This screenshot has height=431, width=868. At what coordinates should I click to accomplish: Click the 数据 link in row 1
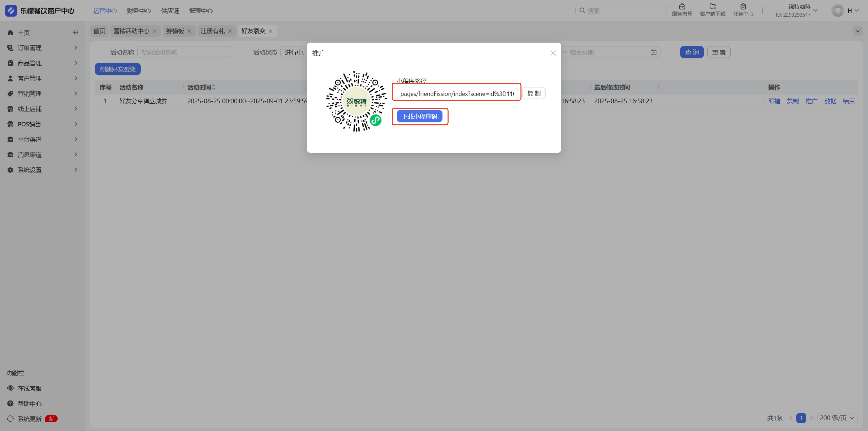830,101
